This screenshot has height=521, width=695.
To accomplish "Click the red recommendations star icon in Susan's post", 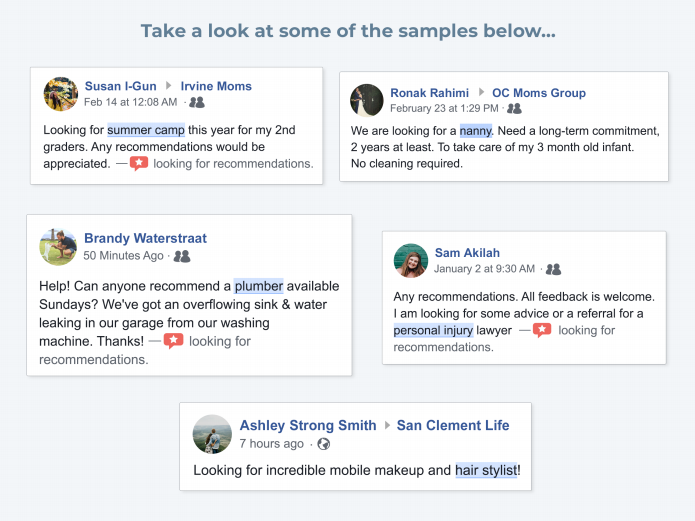I will click(139, 164).
